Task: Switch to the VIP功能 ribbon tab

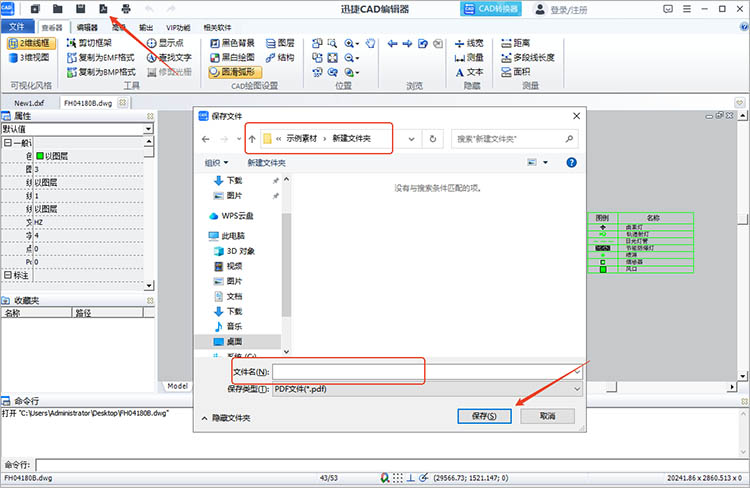Action: [x=178, y=27]
